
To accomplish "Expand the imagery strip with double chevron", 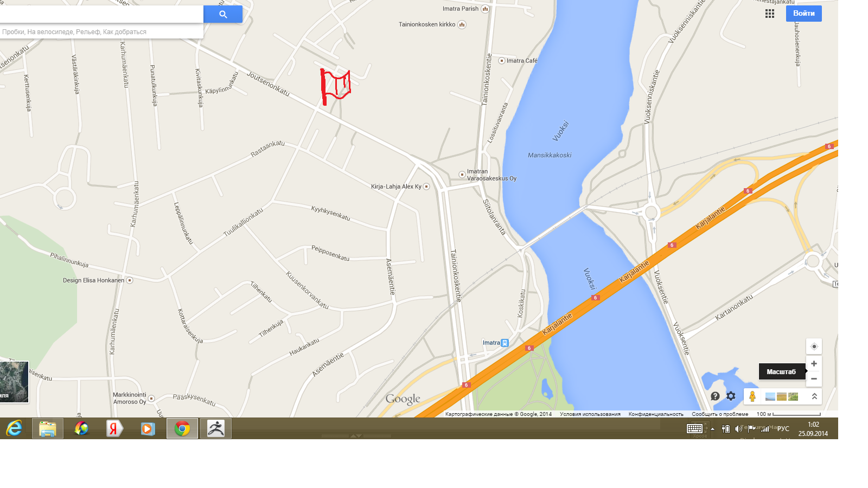I will 814,396.
